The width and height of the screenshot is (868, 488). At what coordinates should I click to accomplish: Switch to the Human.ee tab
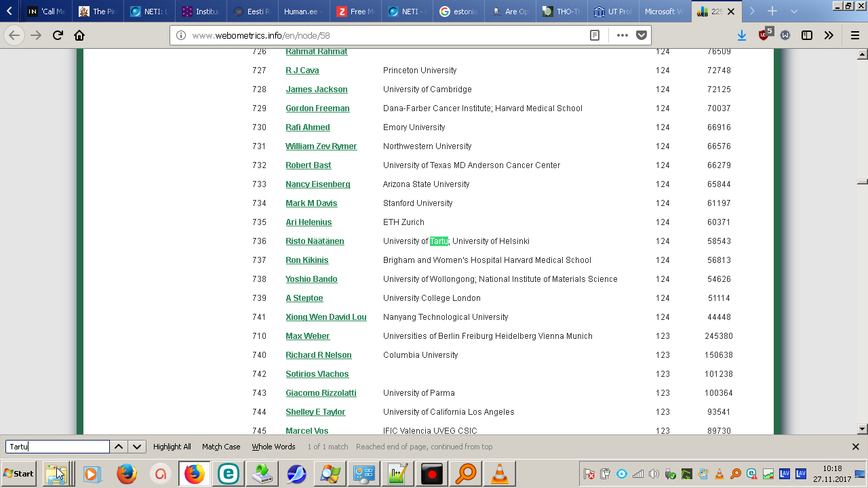304,12
